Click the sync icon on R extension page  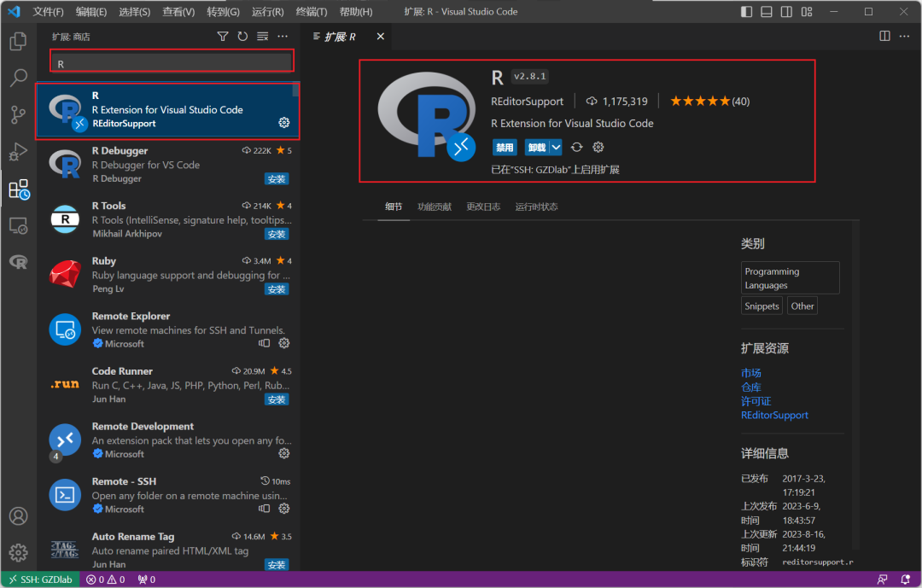pyautogui.click(x=577, y=147)
